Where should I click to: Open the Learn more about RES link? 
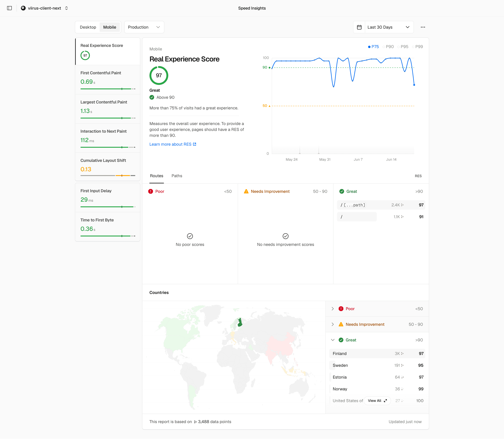173,144
